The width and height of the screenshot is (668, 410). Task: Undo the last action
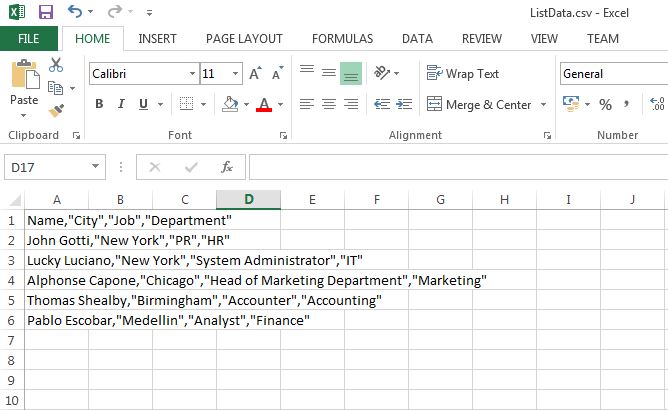75,12
